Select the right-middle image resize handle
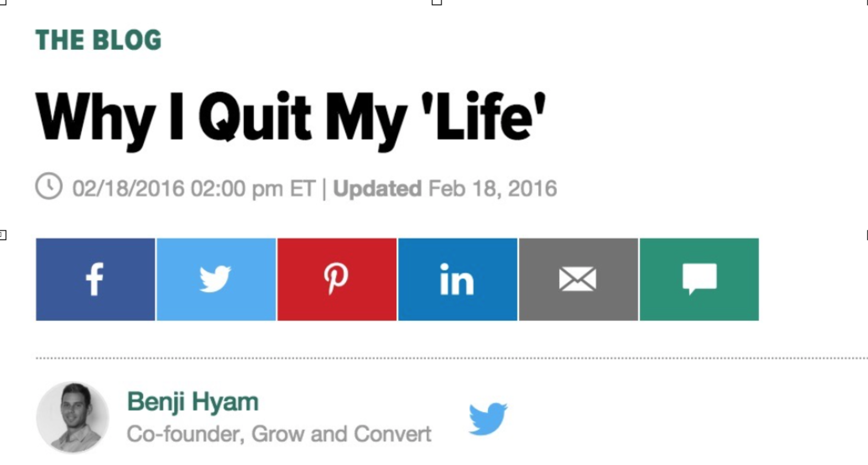This screenshot has height=465, width=868. pos(867,235)
